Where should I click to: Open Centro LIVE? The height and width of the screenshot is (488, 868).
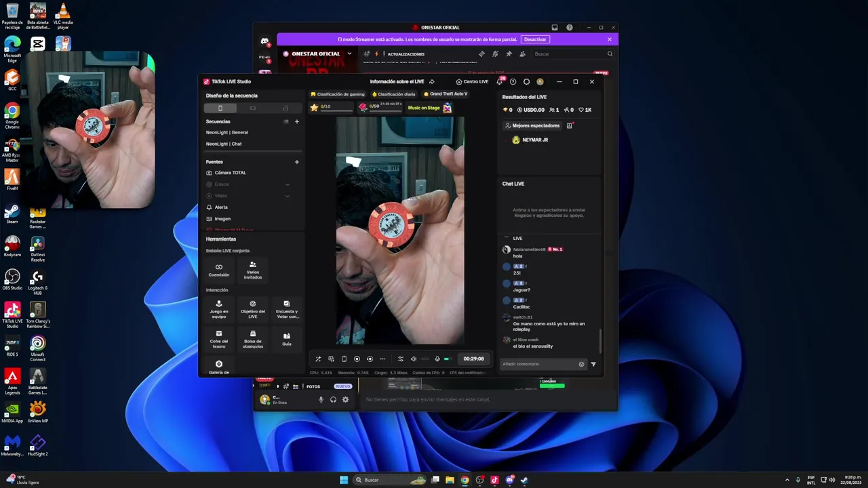(x=472, y=81)
